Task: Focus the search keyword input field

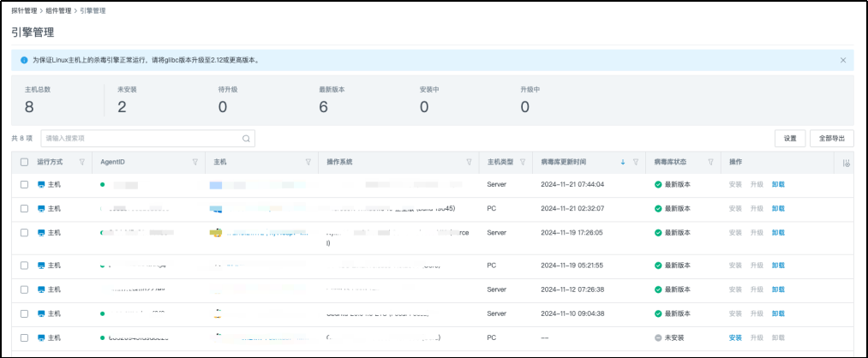Action: click(141, 138)
